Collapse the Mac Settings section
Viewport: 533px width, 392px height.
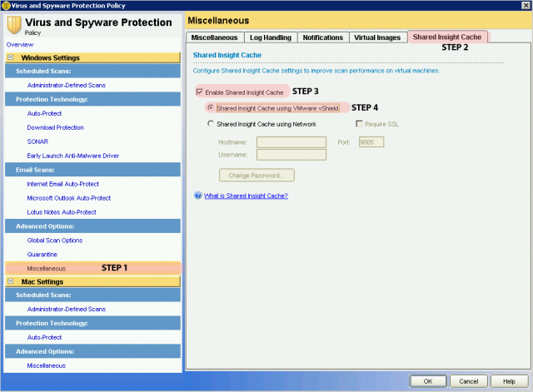(12, 281)
